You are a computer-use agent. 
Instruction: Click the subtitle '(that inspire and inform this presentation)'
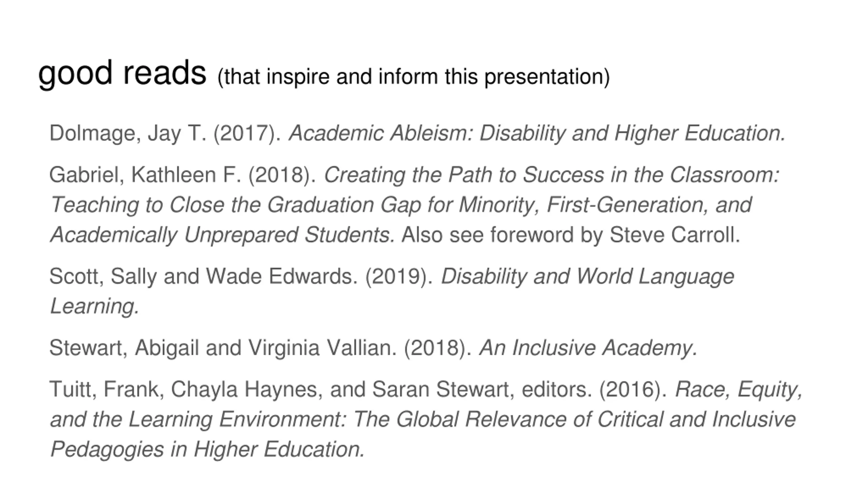pyautogui.click(x=413, y=77)
